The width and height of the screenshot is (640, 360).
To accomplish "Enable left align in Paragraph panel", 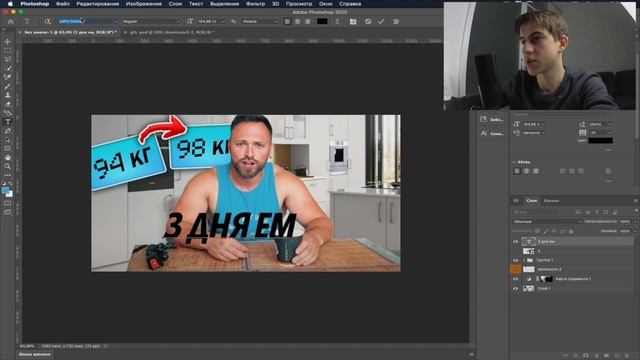I will (517, 171).
